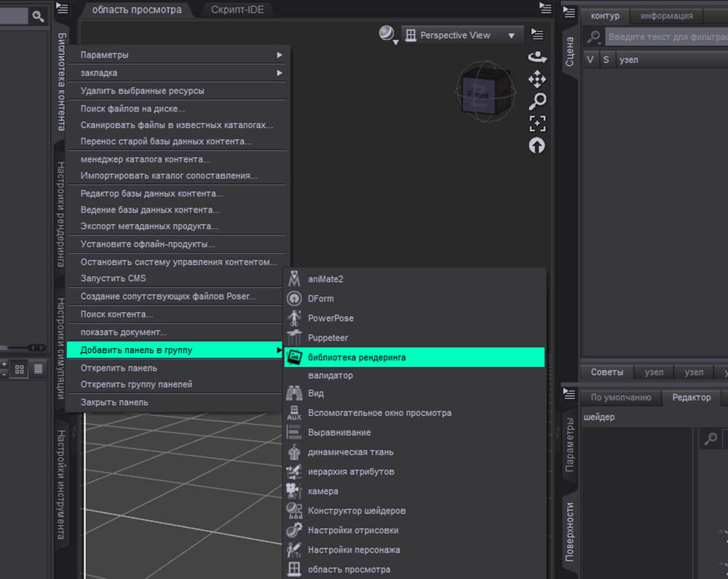Add the PowerPose pane

[414, 318]
